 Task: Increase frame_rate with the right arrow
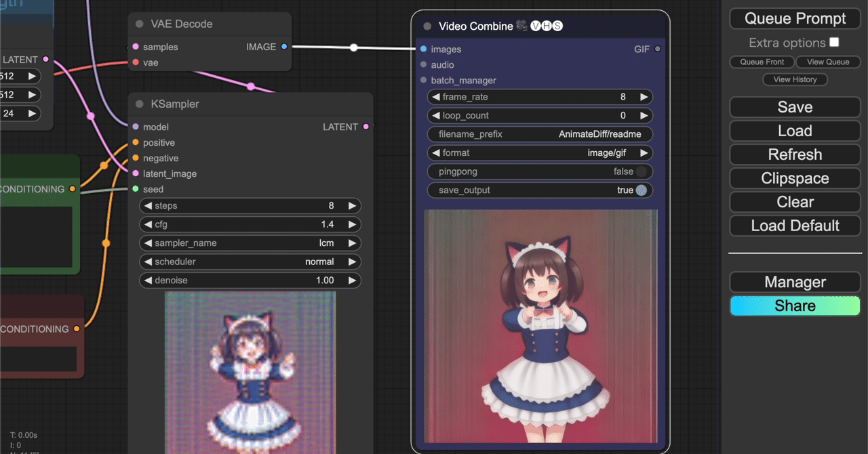coord(643,97)
